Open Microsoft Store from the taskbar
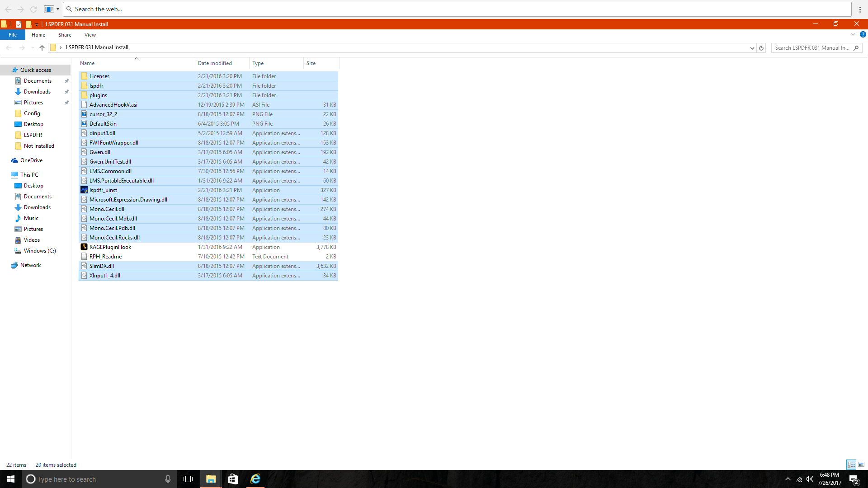The height and width of the screenshot is (488, 868). (x=233, y=479)
